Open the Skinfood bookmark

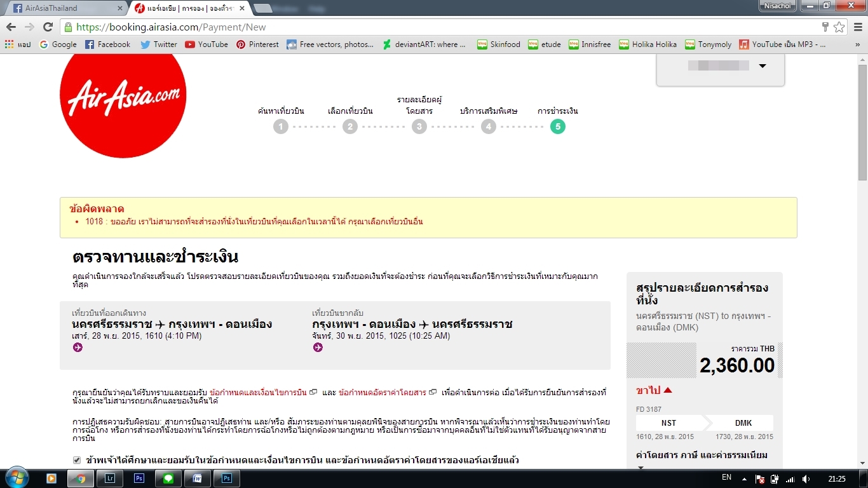499,44
